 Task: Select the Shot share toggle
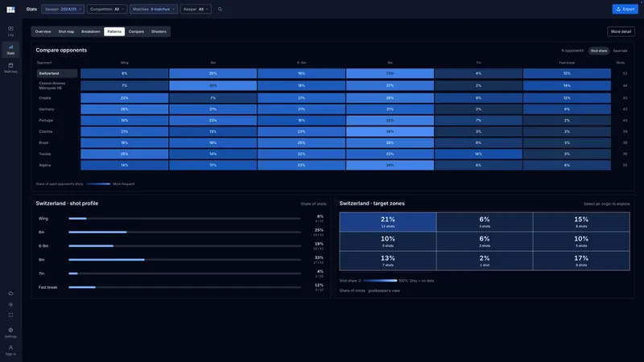pos(599,51)
